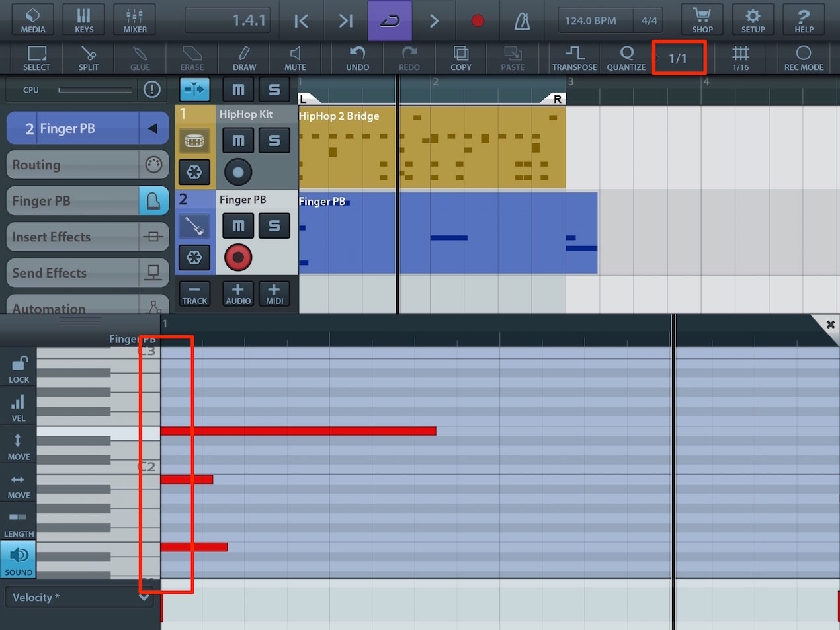
Task: Select the HipHop 2 Bridge event
Action: 432,148
